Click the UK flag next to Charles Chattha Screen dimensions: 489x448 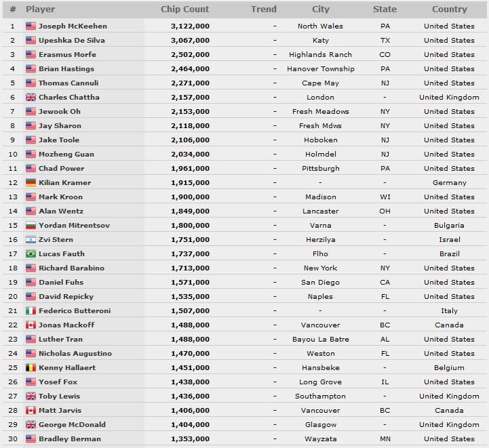[x=31, y=98]
